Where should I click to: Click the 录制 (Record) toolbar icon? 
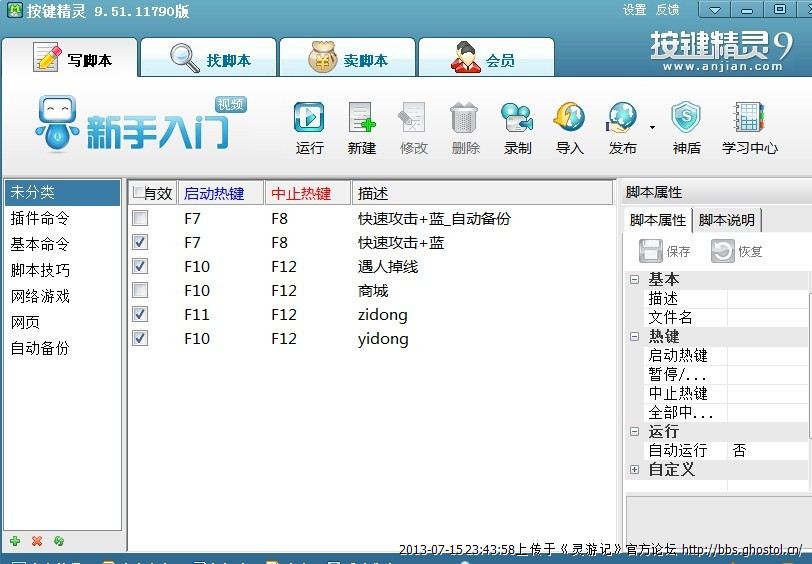(x=517, y=118)
